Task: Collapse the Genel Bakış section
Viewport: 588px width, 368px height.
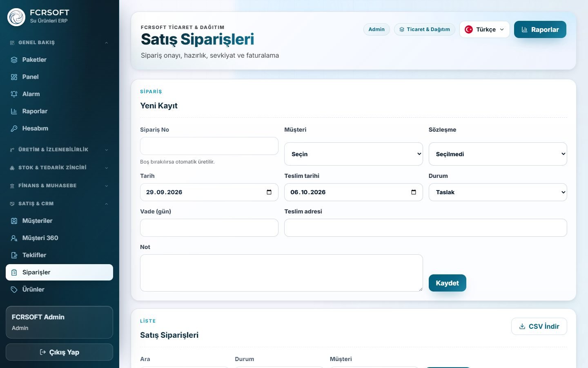Action: click(x=60, y=43)
